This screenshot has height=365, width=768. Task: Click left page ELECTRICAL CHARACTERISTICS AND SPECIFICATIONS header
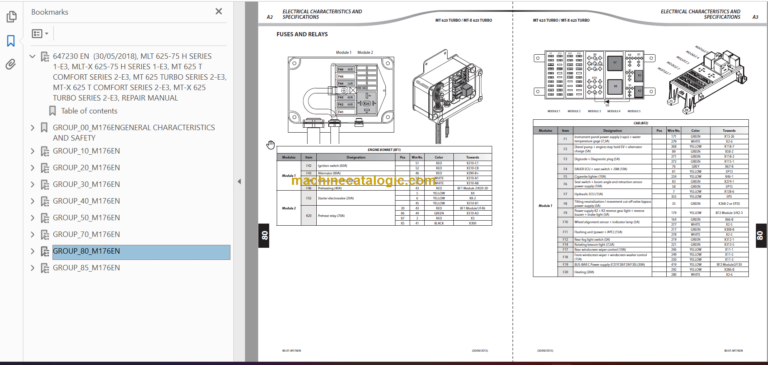pos(322,14)
